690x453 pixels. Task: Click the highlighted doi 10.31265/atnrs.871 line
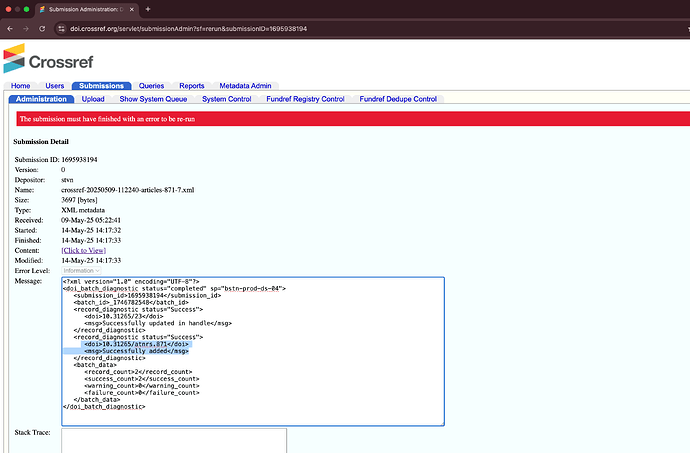pyautogui.click(x=136, y=344)
